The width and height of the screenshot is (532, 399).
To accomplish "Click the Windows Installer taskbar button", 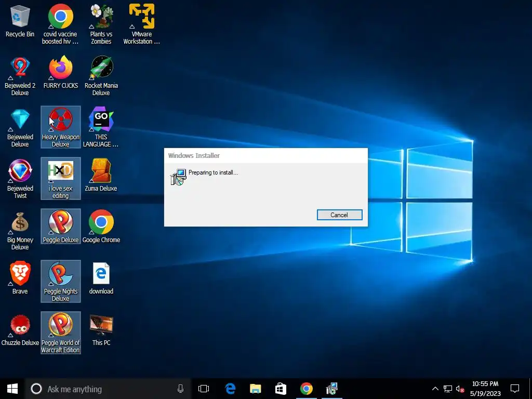I will (331, 389).
